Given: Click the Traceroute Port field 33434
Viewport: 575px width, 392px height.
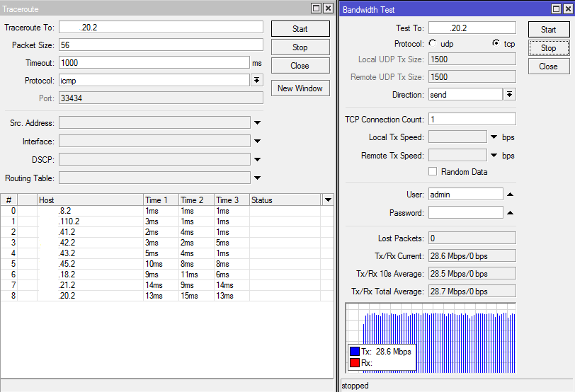Looking at the screenshot, I should click(x=161, y=98).
